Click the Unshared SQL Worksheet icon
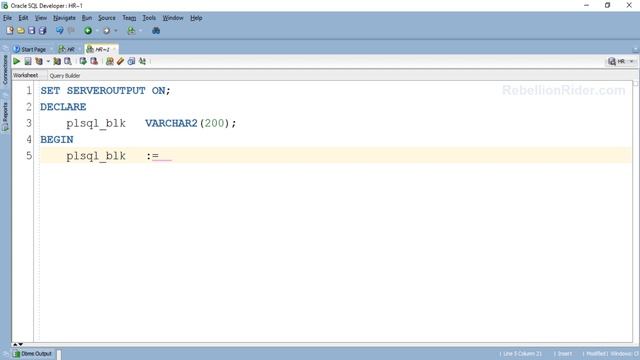Viewport: 640px width, 360px height. click(109, 61)
